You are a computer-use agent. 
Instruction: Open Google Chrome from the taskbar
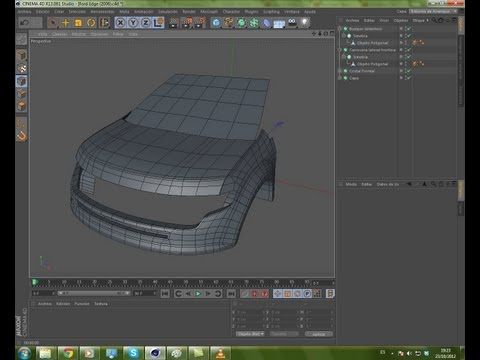click(68, 353)
